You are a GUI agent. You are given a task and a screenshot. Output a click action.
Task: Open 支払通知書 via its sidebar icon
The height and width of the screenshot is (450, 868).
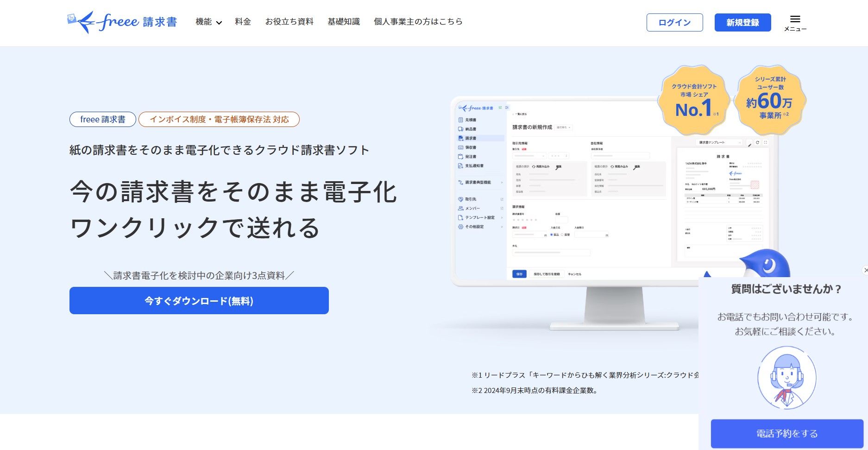[460, 165]
